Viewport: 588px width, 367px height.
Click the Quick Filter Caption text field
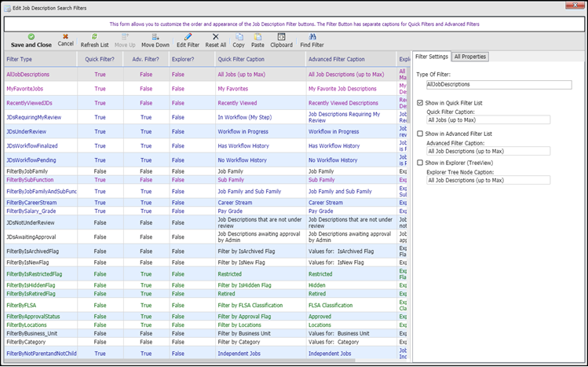[x=488, y=119]
